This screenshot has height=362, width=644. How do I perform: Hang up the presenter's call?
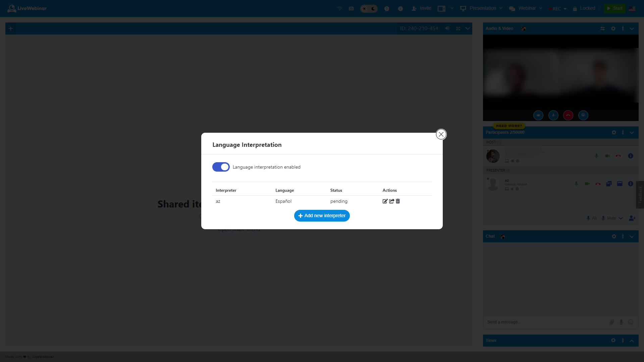pyautogui.click(x=598, y=184)
